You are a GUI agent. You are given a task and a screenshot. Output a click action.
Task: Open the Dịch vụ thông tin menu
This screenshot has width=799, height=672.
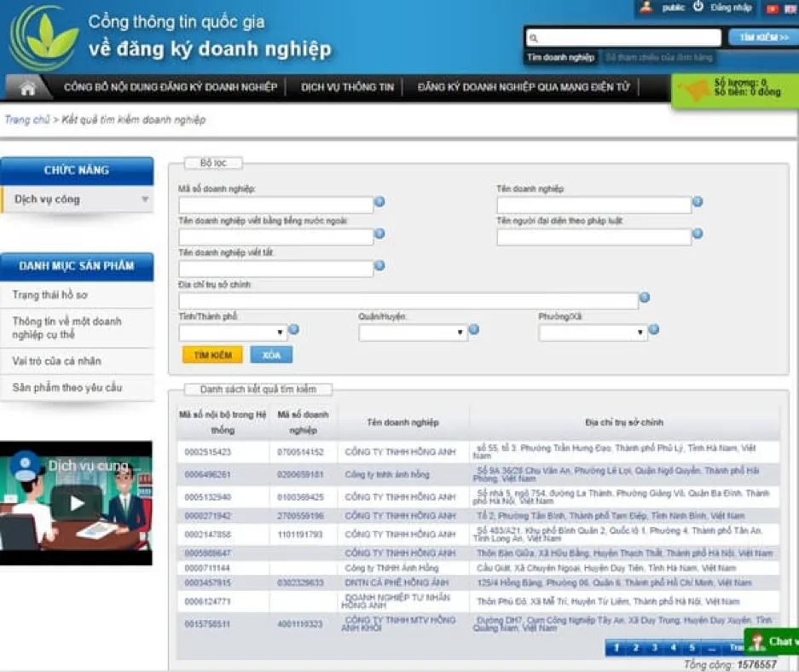click(347, 88)
